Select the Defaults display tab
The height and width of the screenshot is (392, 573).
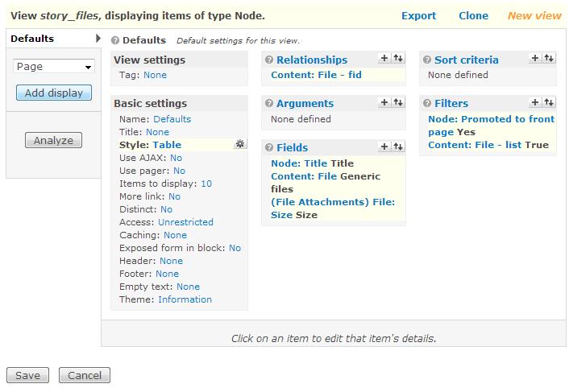pos(32,39)
